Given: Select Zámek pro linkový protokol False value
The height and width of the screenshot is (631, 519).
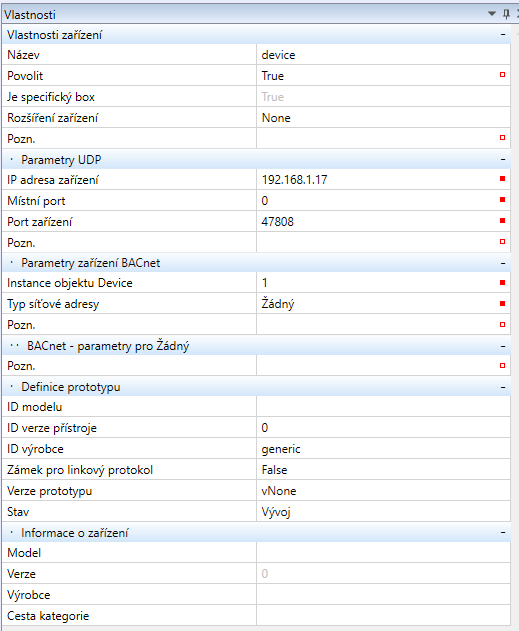Looking at the screenshot, I should pos(383,470).
